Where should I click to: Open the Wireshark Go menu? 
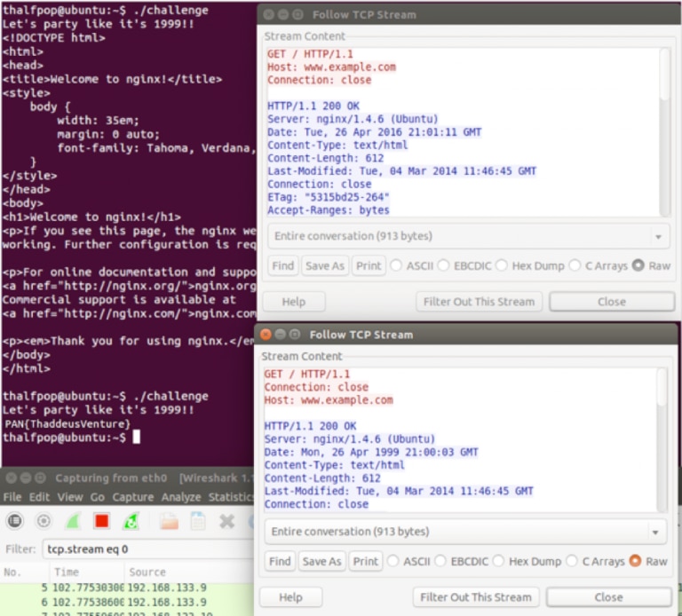click(97, 497)
